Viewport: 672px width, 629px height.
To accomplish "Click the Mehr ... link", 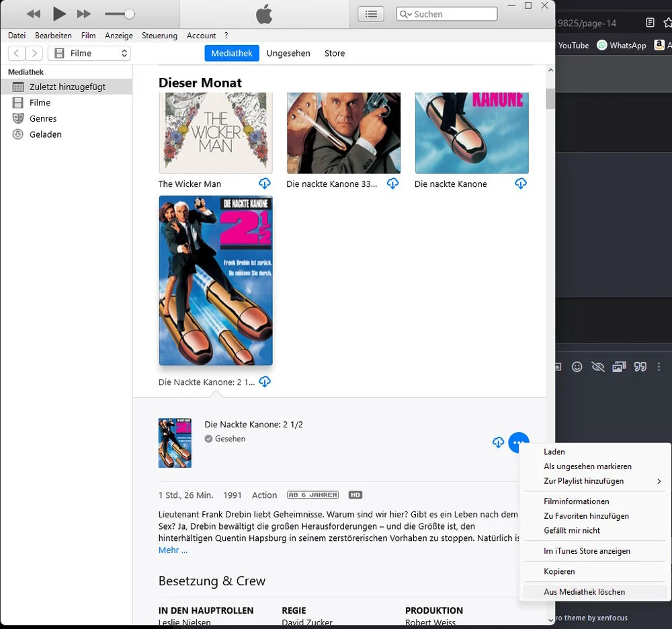I will (173, 550).
